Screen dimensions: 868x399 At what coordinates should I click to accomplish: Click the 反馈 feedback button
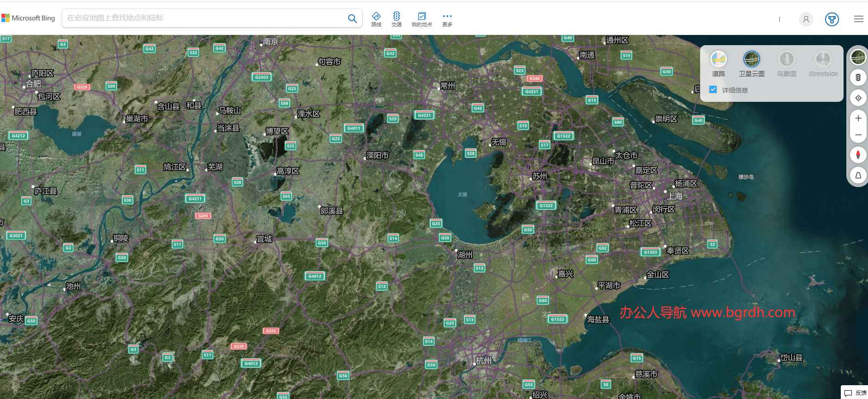tap(855, 393)
